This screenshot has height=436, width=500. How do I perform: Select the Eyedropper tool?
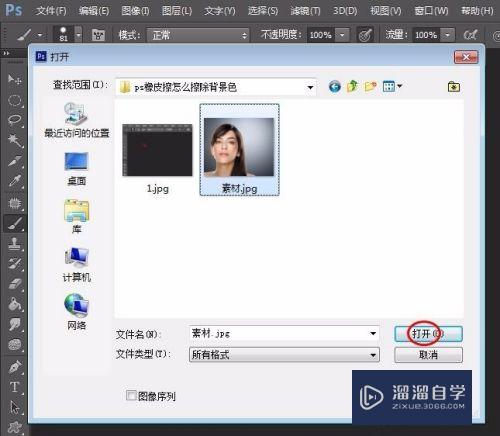click(x=14, y=181)
